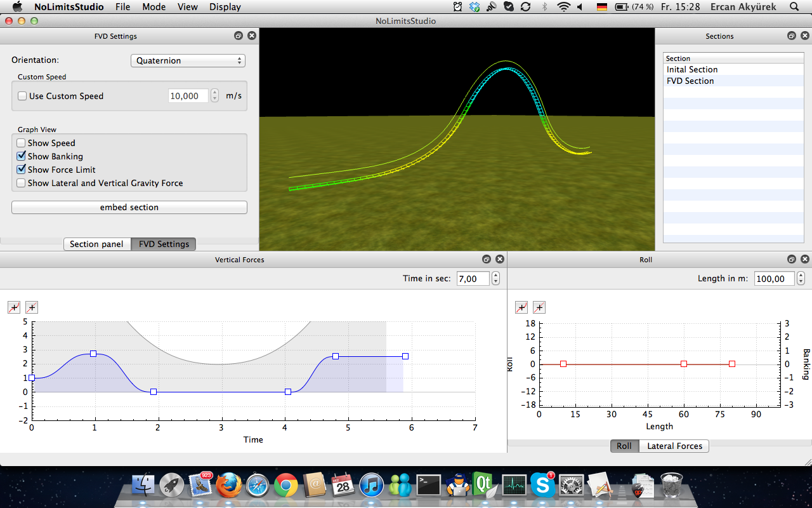Click the custom speed value field
The image size is (812, 508).
[188, 97]
